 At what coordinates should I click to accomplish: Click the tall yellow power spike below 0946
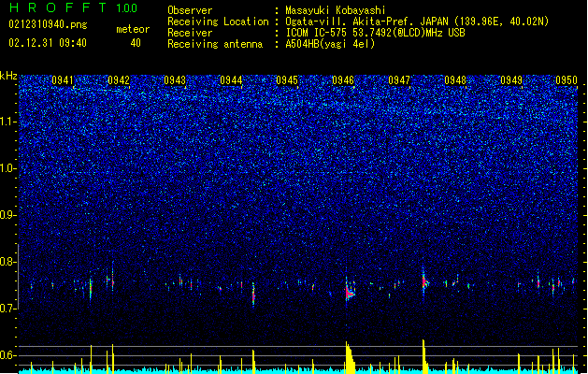(350, 357)
